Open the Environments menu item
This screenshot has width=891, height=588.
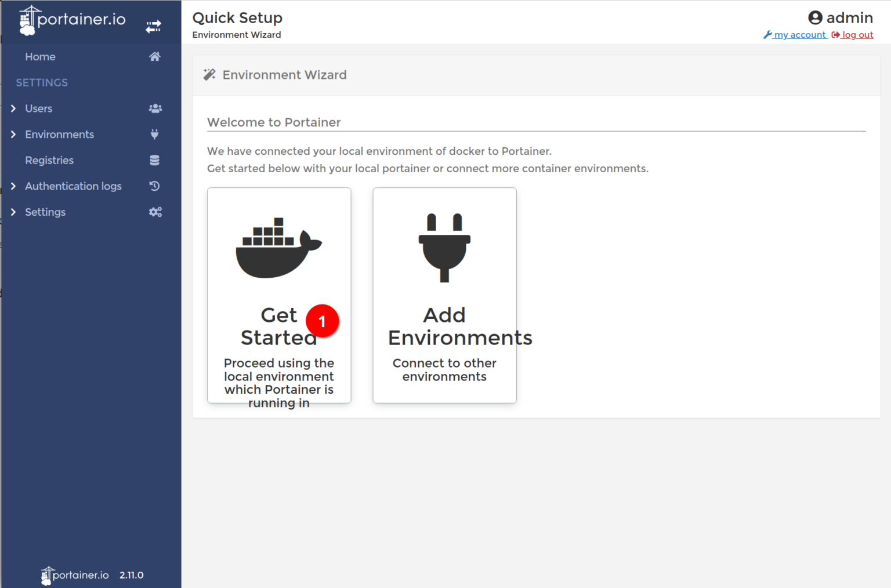tap(59, 135)
